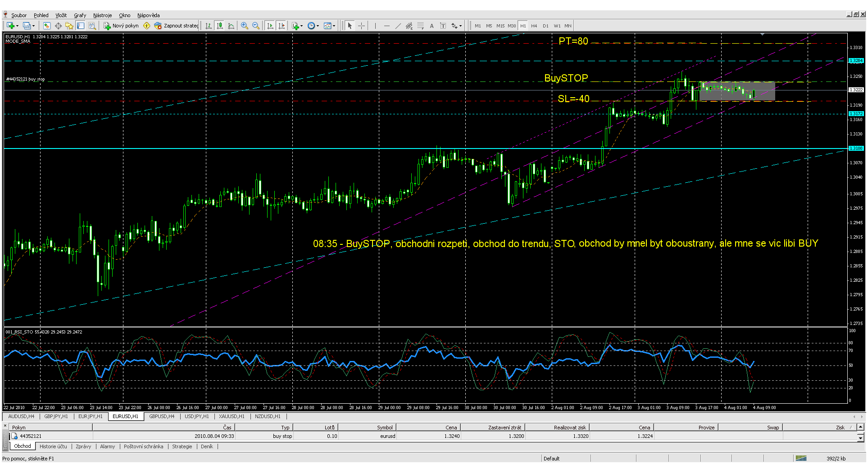Zoom out the chart
Screen dimensions: 868x464
coord(256,26)
